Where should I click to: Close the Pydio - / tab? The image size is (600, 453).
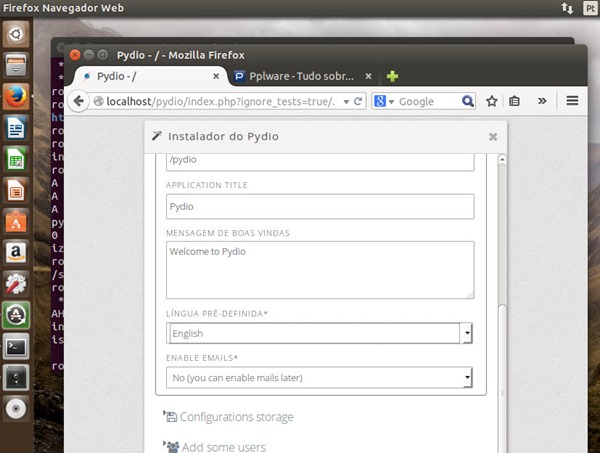pyautogui.click(x=216, y=76)
